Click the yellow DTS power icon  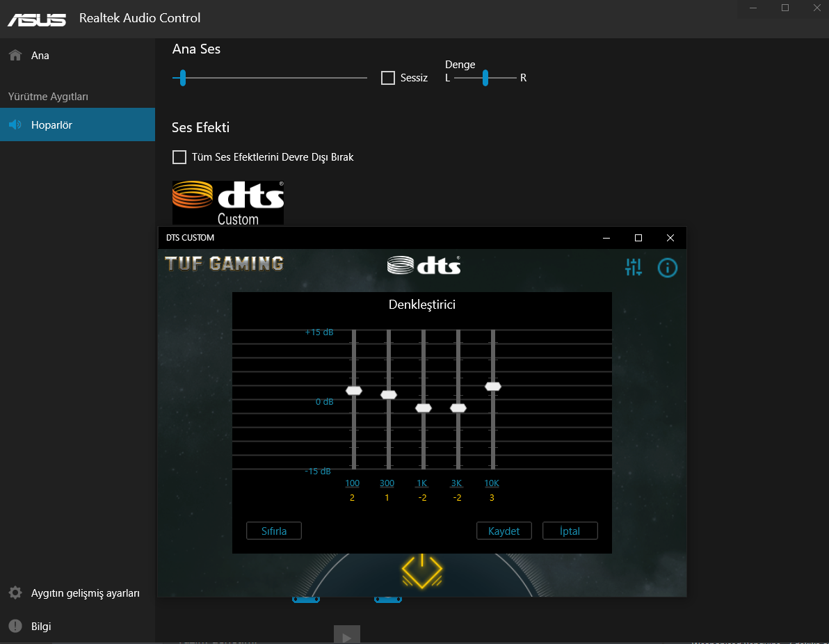(x=422, y=571)
